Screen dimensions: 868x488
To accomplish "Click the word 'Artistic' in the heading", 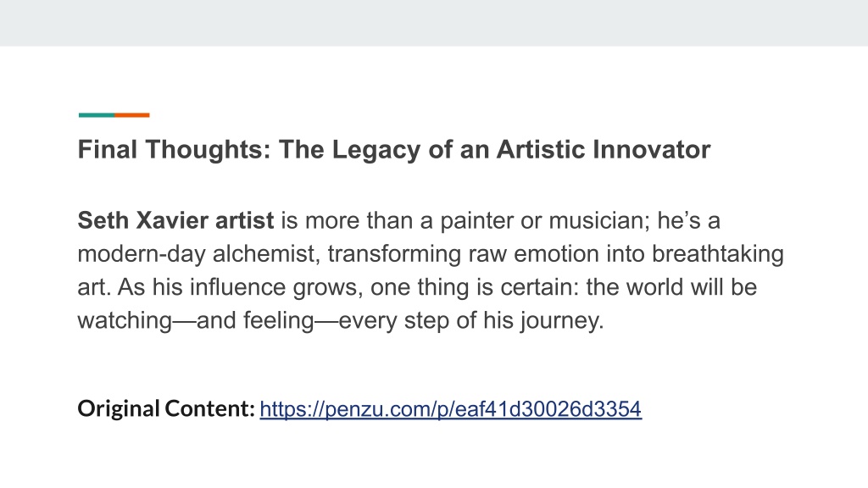I will click(x=540, y=149).
